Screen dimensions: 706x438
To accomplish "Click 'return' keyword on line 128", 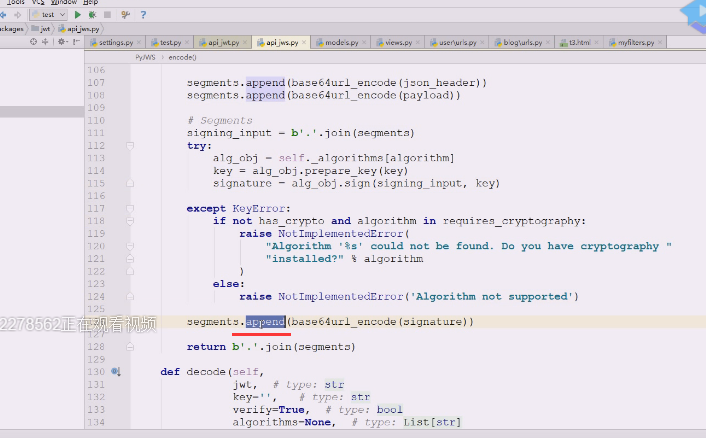I will (206, 347).
